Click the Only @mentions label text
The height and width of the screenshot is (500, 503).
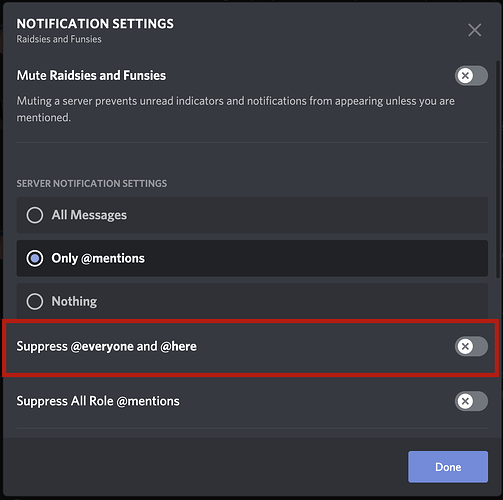98,258
